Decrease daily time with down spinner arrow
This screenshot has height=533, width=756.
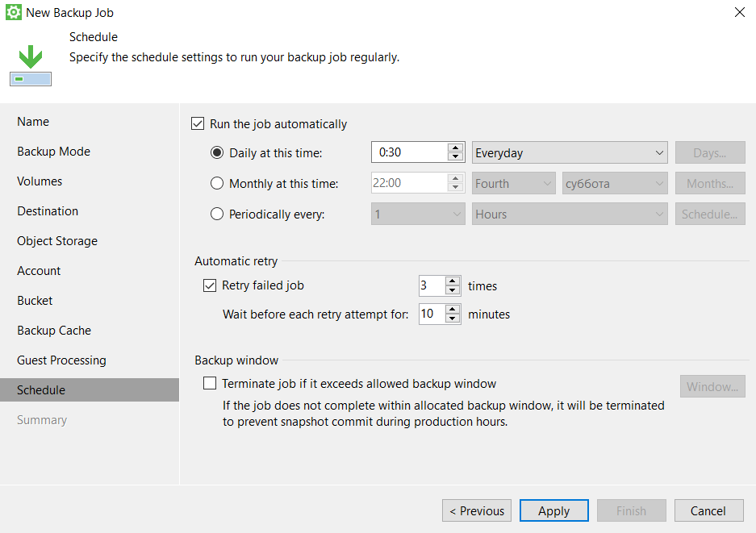[x=456, y=157]
